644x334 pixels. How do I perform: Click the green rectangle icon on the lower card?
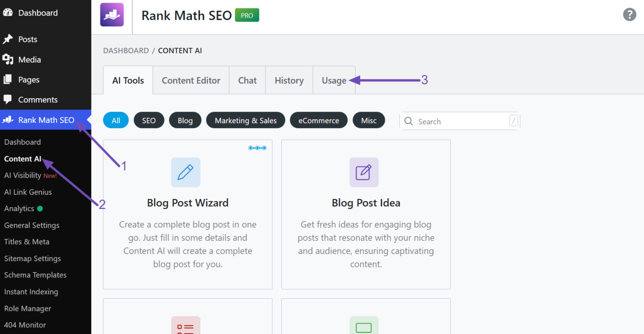tap(364, 325)
